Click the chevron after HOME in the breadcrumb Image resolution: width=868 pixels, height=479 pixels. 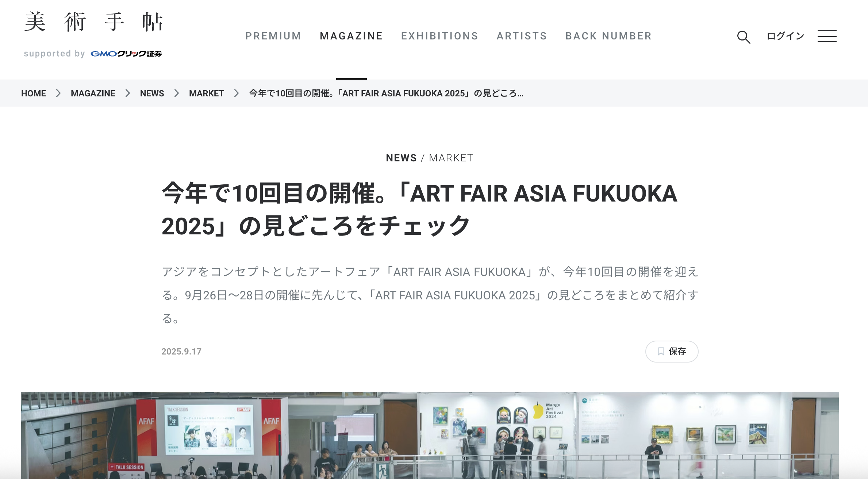pyautogui.click(x=58, y=93)
